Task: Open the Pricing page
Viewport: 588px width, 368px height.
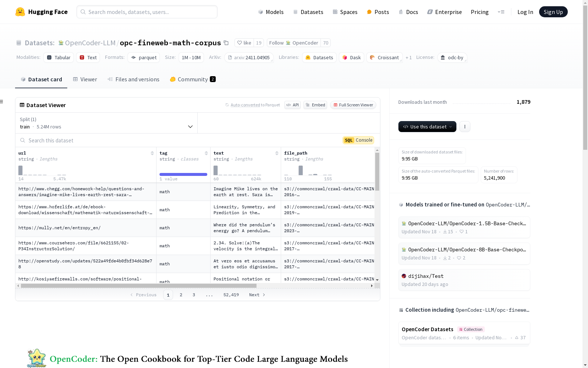Action: coord(480,12)
